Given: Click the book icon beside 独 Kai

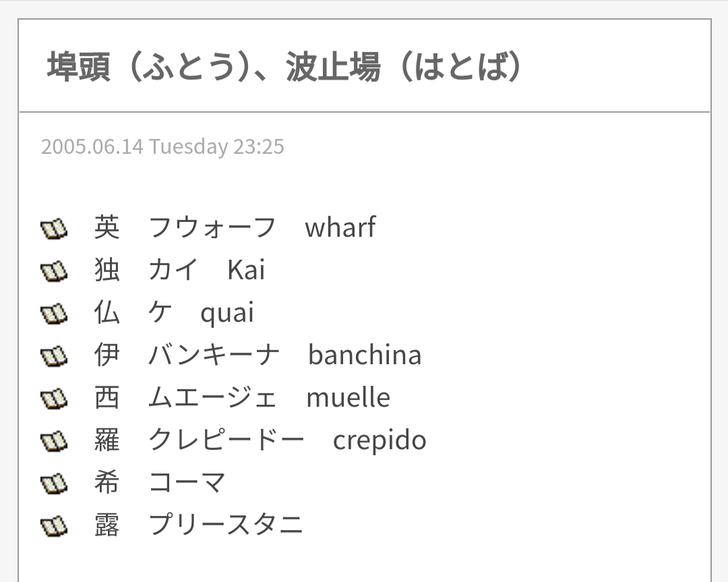Looking at the screenshot, I should click(54, 271).
